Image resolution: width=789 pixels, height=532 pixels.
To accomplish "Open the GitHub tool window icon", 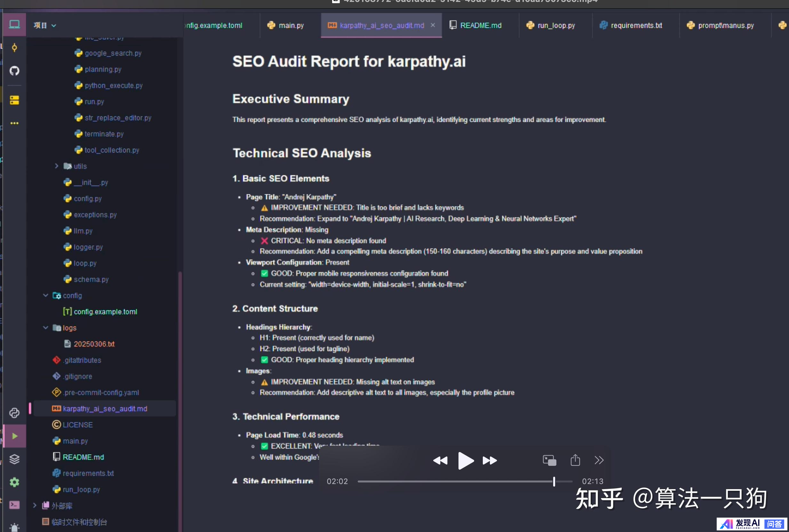I will tap(14, 71).
